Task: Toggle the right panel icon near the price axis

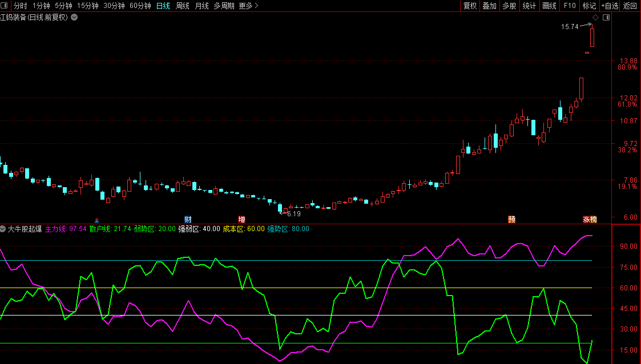Action: point(606,17)
